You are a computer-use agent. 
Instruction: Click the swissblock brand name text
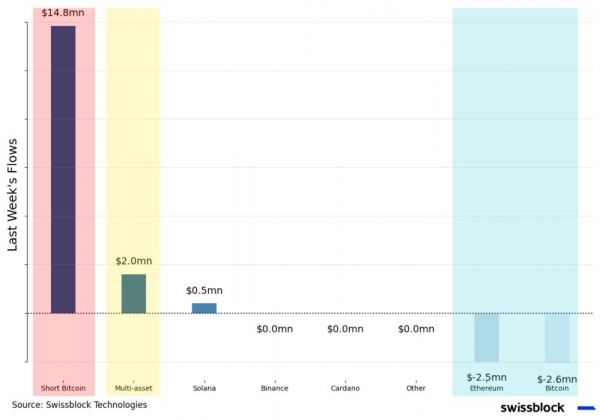pos(532,407)
